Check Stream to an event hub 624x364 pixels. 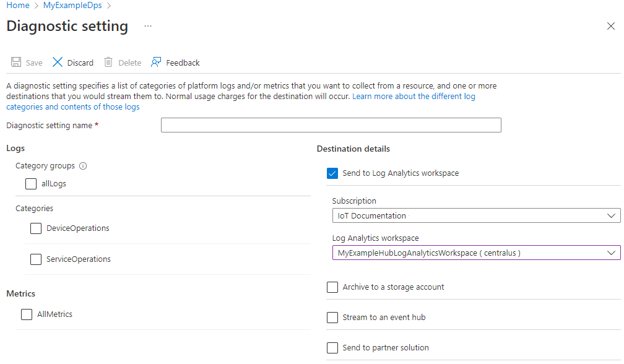332,317
